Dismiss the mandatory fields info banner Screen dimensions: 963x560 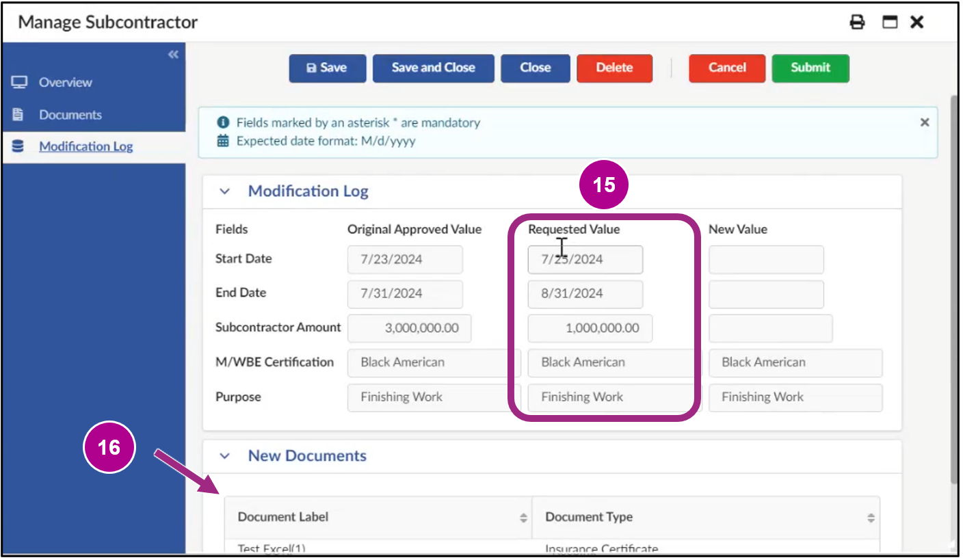[x=924, y=122]
